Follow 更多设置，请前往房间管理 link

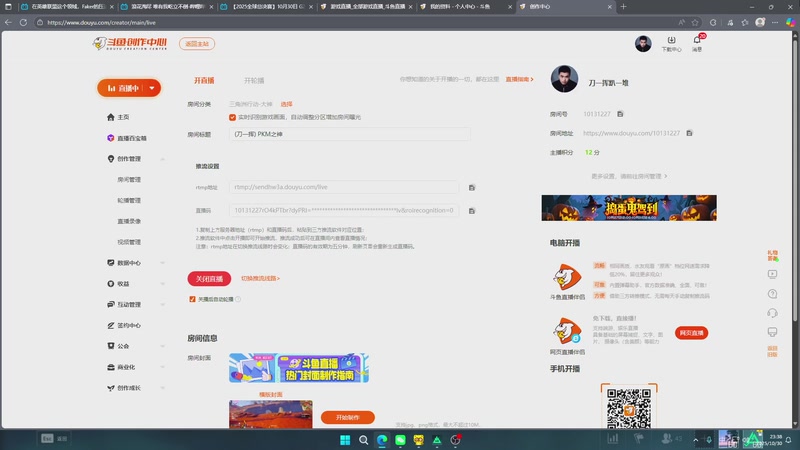(x=629, y=177)
